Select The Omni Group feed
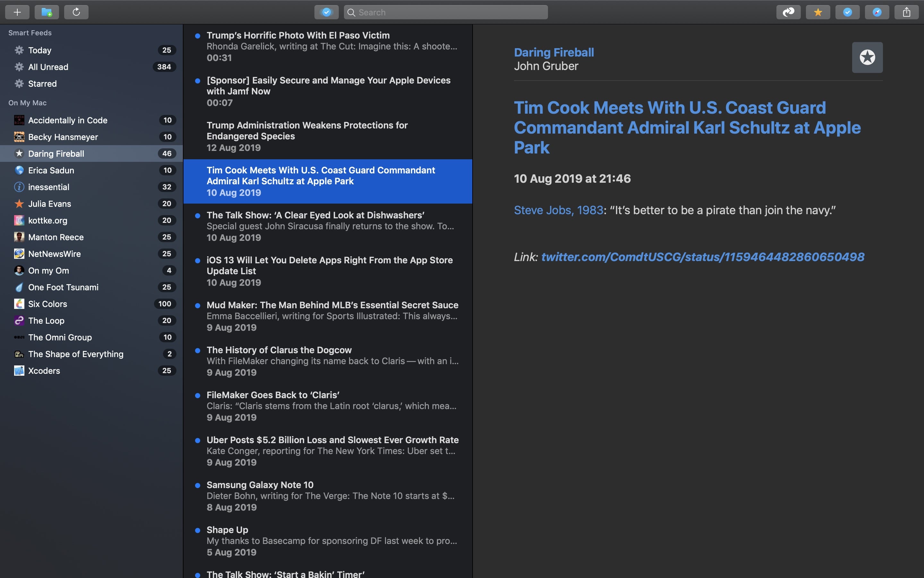This screenshot has width=924, height=578. coord(92,337)
